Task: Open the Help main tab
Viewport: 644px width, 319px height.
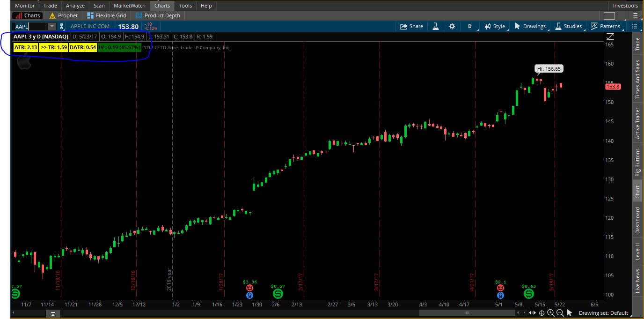Action: coord(206,6)
